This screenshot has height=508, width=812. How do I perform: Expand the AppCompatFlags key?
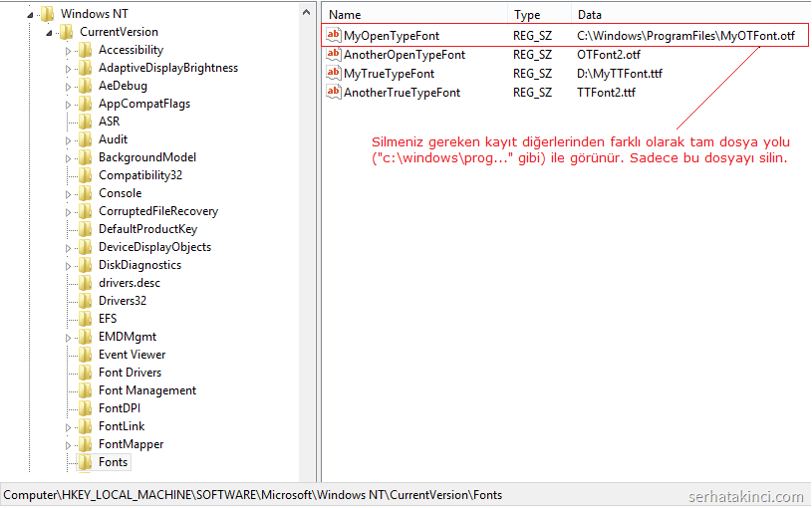(x=68, y=105)
